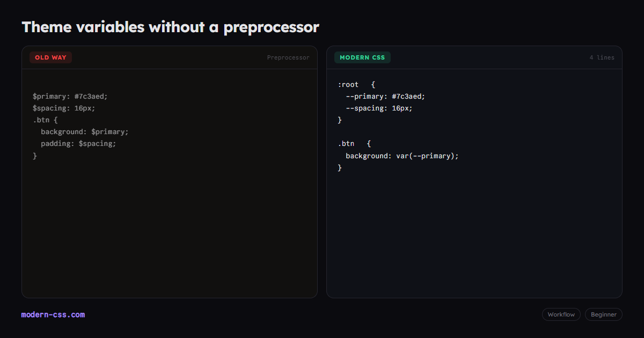Click the $primary variable declaration line
Screen dimensions: 644x338
coord(70,97)
